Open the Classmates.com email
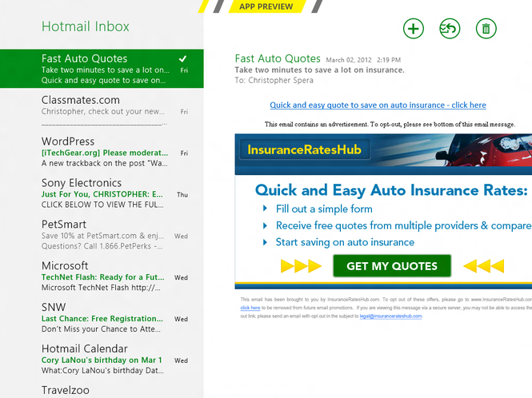The width and height of the screenshot is (532, 398). (102, 110)
